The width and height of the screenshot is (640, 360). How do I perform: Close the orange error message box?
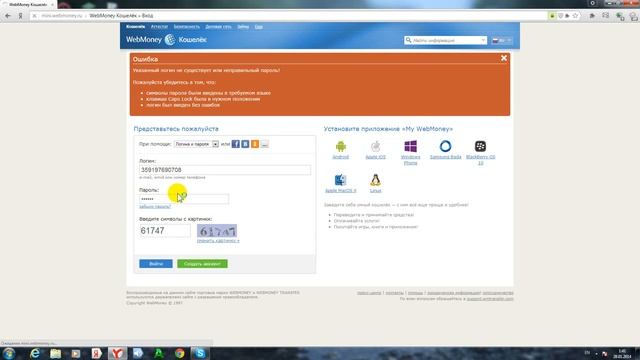504,58
